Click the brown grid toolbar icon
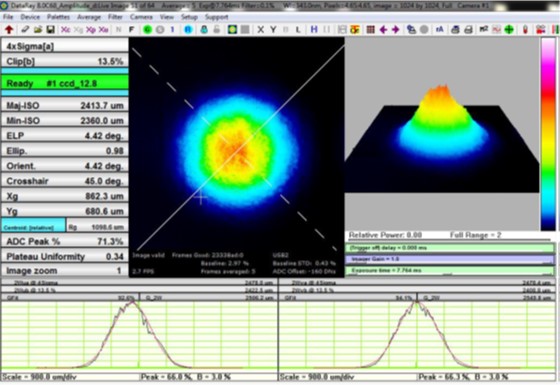This screenshot has height=385, width=560. 371,30
